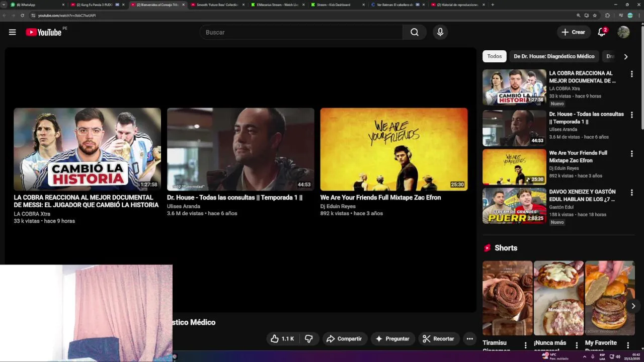
Task: Select the De Dr. House: Diagnóstico Médico chip
Action: [x=554, y=56]
